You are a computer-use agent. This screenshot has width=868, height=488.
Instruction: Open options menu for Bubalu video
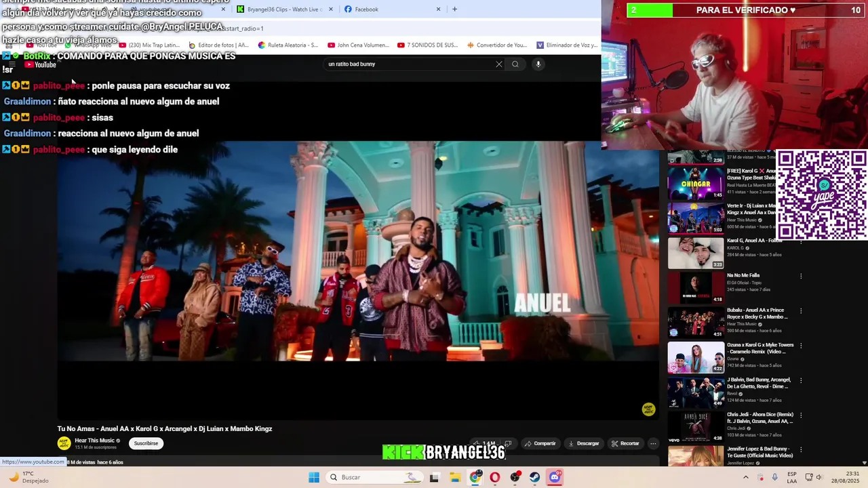pyautogui.click(x=801, y=311)
